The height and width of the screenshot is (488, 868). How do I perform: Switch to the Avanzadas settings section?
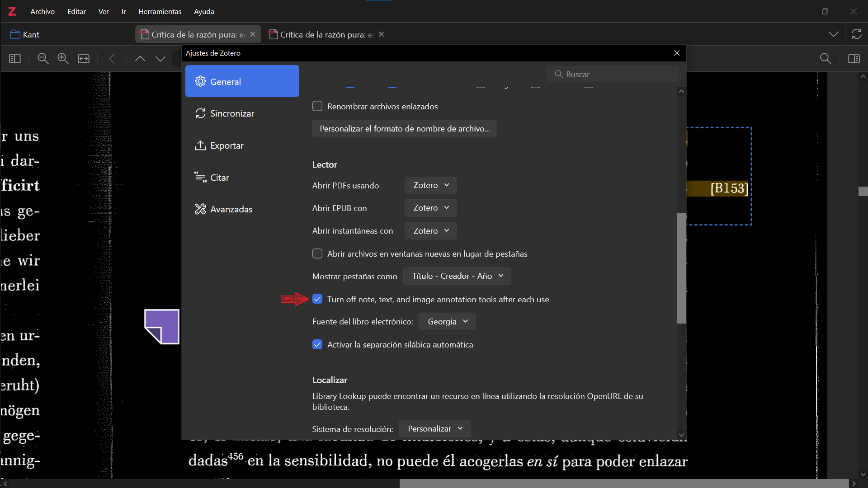(231, 209)
